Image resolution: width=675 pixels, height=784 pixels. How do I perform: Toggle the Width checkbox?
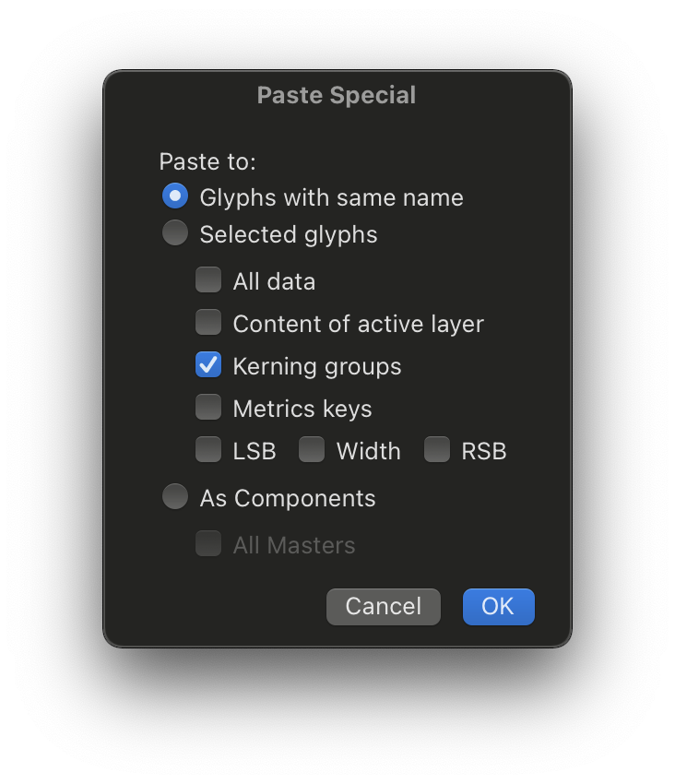[312, 450]
